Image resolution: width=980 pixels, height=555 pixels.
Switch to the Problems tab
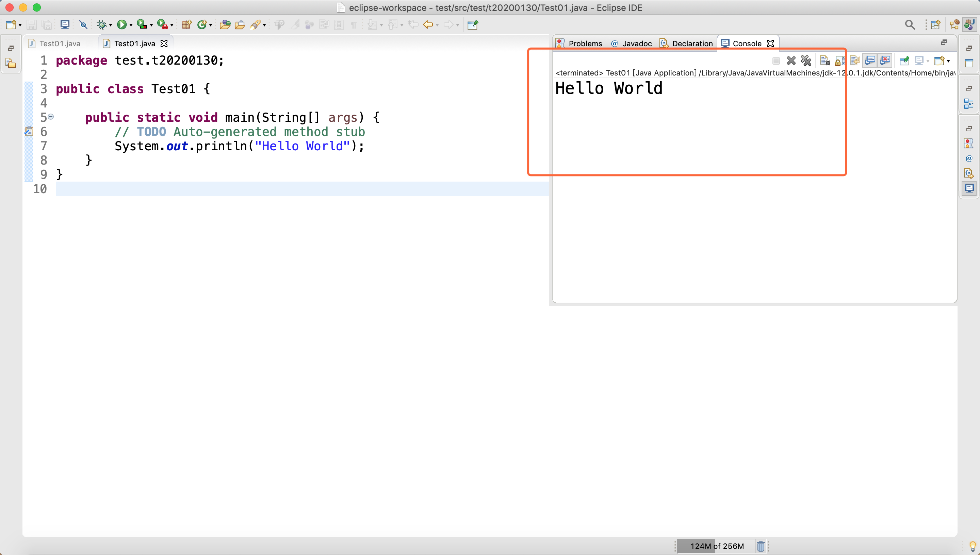point(585,44)
